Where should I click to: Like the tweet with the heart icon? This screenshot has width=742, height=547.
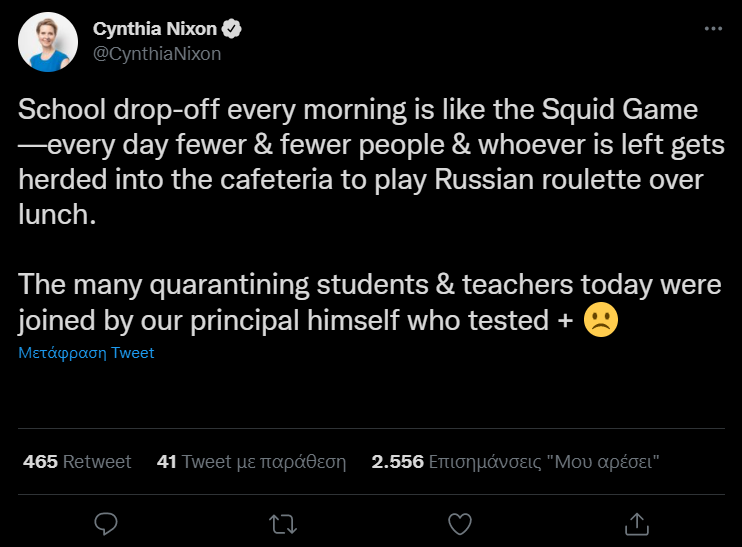tap(460, 522)
